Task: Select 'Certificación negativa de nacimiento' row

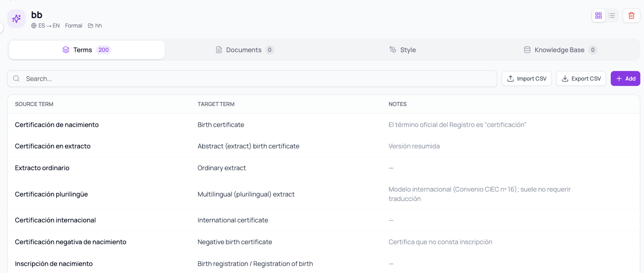Action: click(324, 242)
